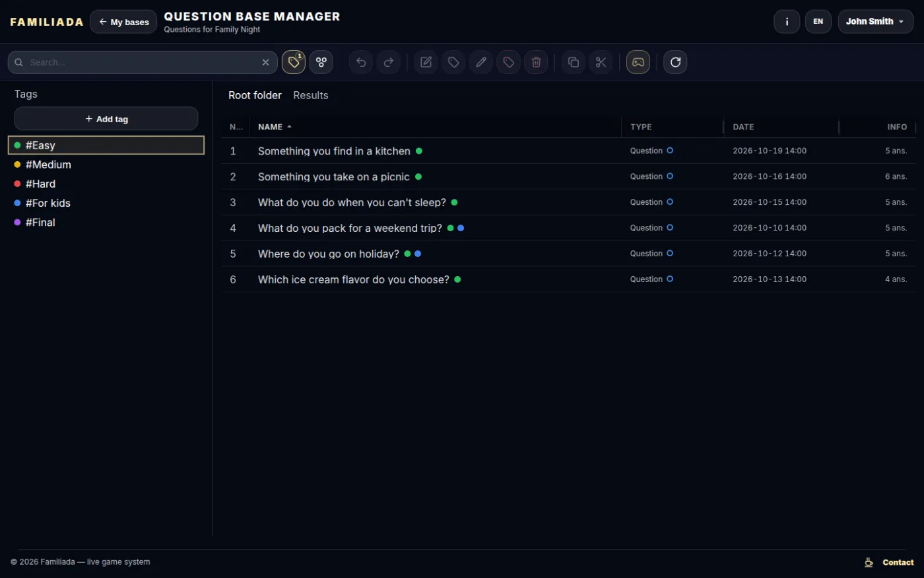924x578 pixels.
Task: Sort by the NAME column header
Action: click(x=271, y=127)
